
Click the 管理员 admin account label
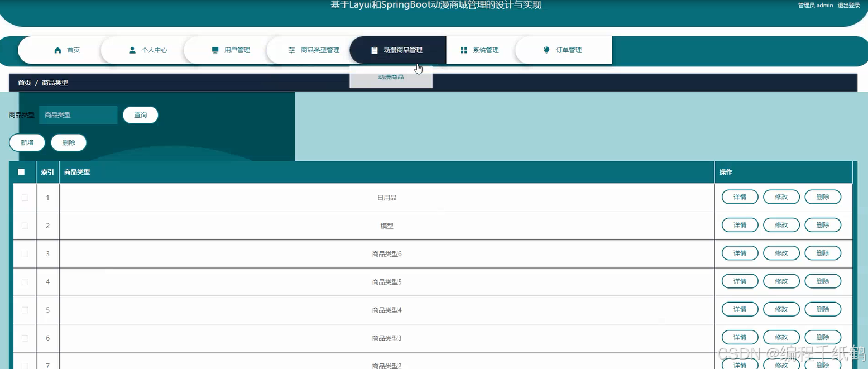[816, 6]
